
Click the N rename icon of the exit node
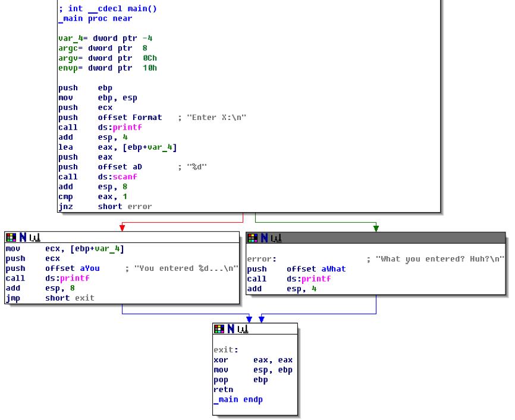tap(231, 329)
